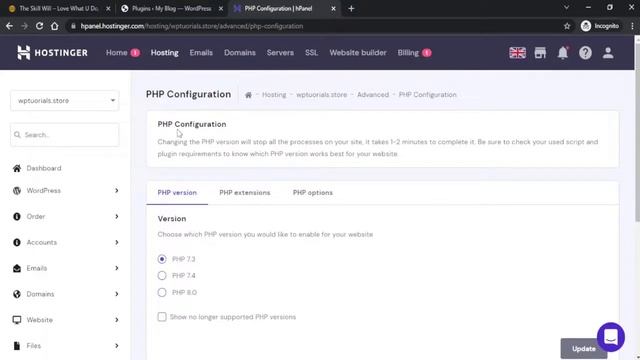The image size is (640, 360).
Task: Expand Accounts sidebar section chevron
Action: [117, 242]
